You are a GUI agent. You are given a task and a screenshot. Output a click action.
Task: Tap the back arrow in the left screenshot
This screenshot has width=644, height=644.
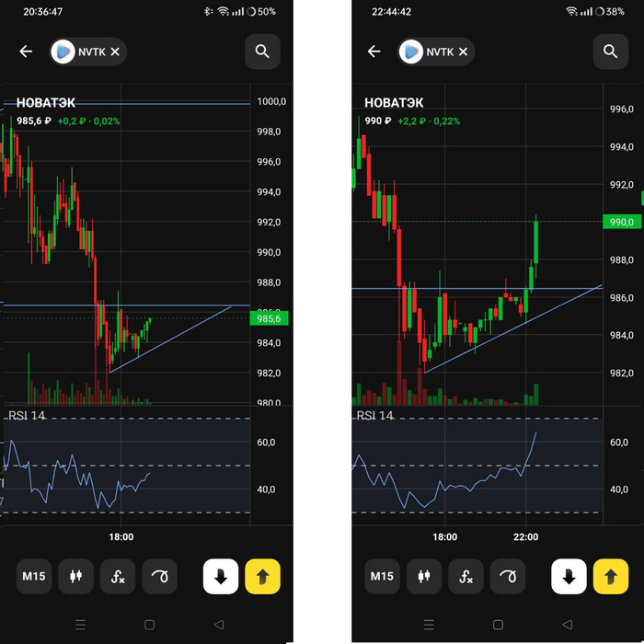tap(26, 52)
